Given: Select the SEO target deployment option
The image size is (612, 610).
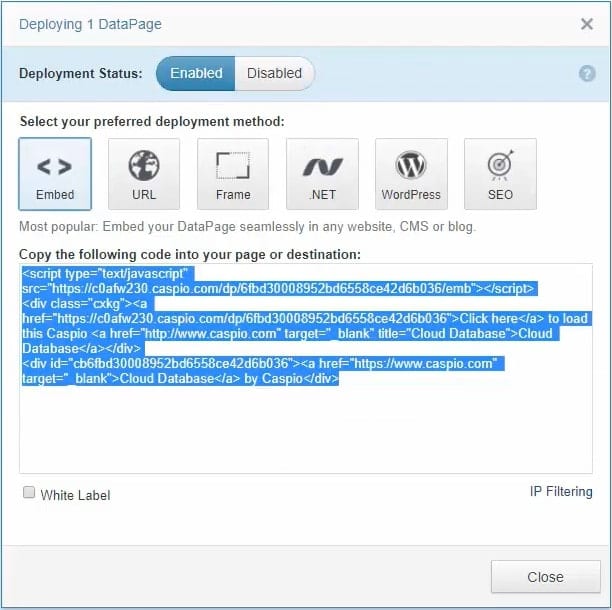Looking at the screenshot, I should point(500,174).
